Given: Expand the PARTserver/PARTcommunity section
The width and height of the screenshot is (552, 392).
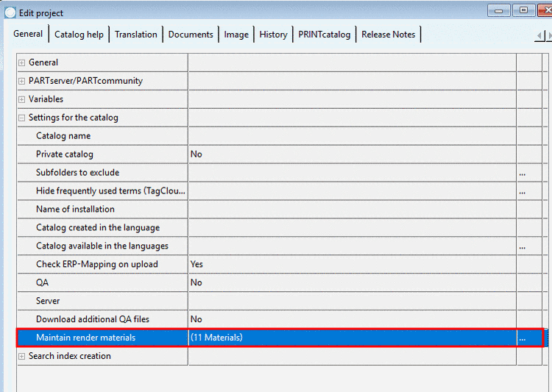Looking at the screenshot, I should click(22, 81).
